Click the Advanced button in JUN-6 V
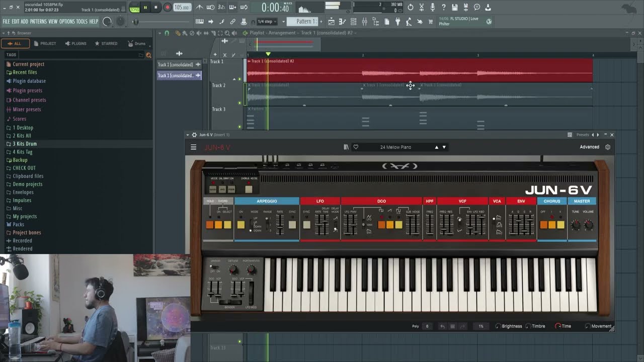This screenshot has width=644, height=362. tap(589, 147)
